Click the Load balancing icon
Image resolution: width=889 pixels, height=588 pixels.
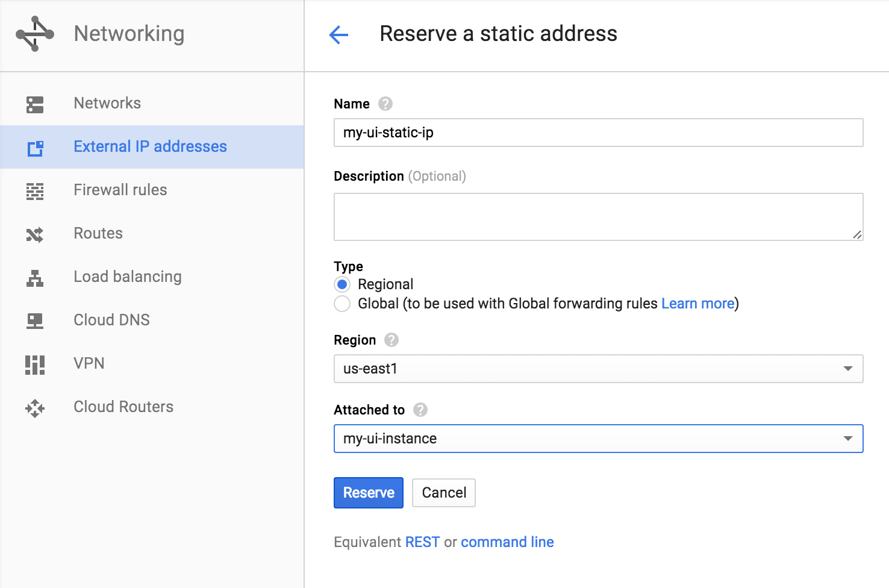[x=35, y=278]
